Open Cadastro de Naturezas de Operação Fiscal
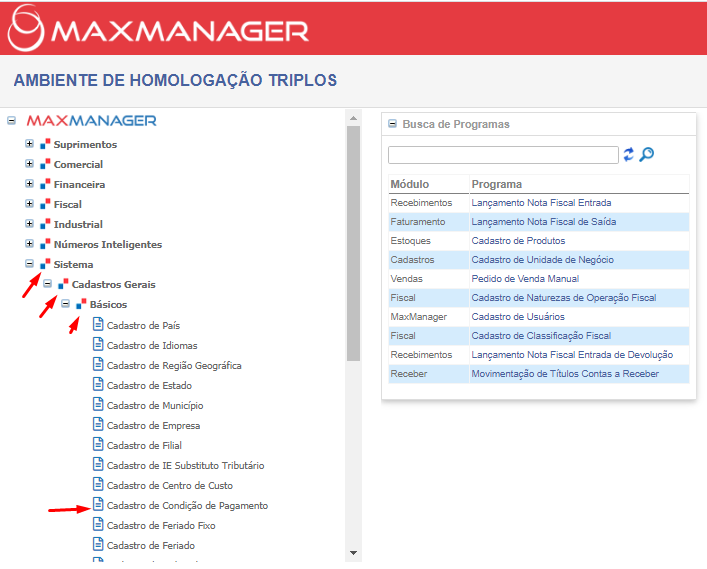Image resolution: width=707 pixels, height=569 pixels. pos(564,298)
